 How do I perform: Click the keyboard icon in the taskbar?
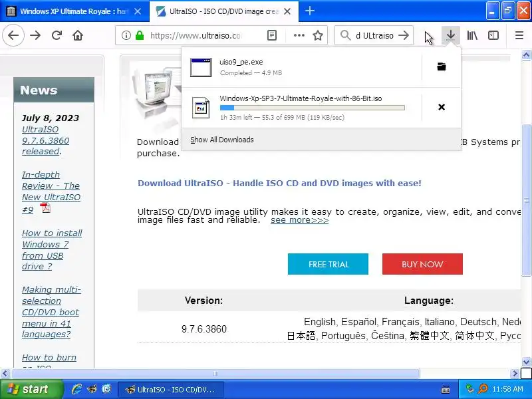click(446, 390)
